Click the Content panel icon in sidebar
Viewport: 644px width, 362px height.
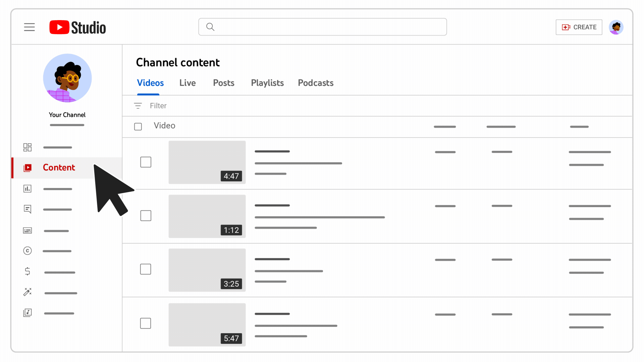(28, 168)
